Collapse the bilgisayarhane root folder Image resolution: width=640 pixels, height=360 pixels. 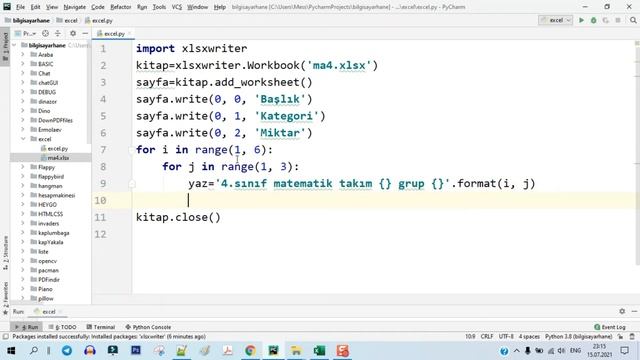[15, 45]
